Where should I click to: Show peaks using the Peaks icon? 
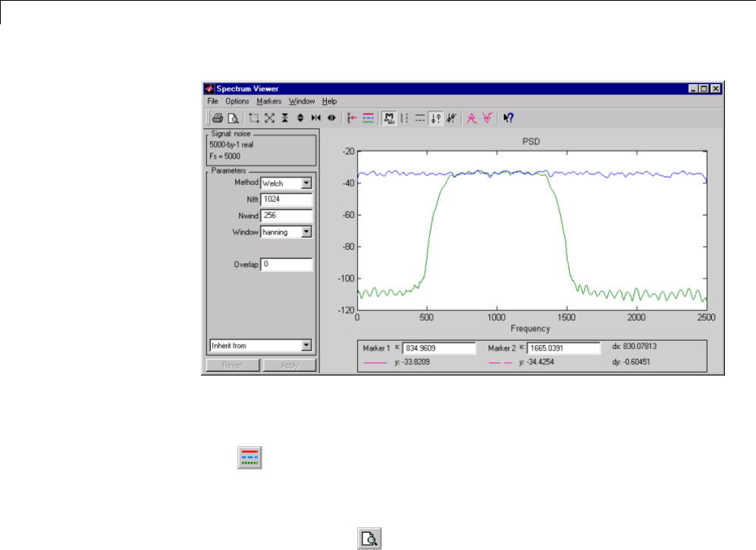tap(471, 118)
